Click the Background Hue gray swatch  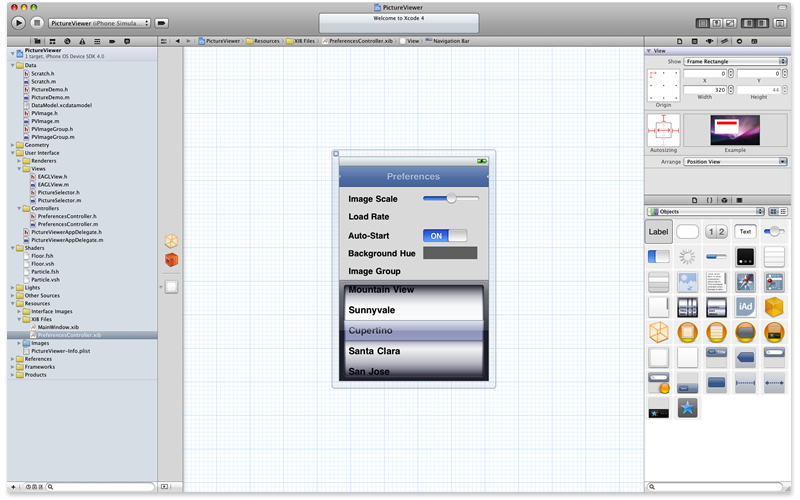tap(450, 253)
